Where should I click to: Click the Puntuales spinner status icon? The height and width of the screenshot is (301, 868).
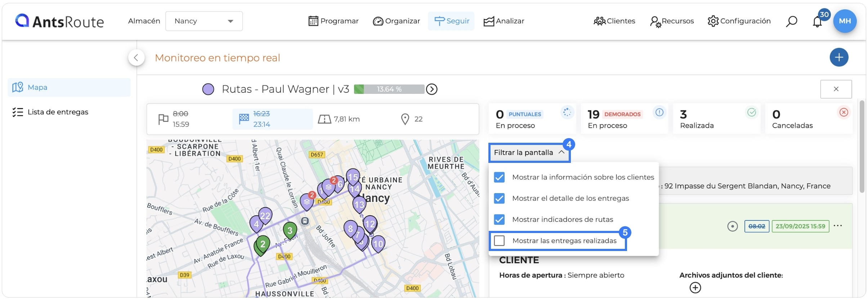[567, 113]
